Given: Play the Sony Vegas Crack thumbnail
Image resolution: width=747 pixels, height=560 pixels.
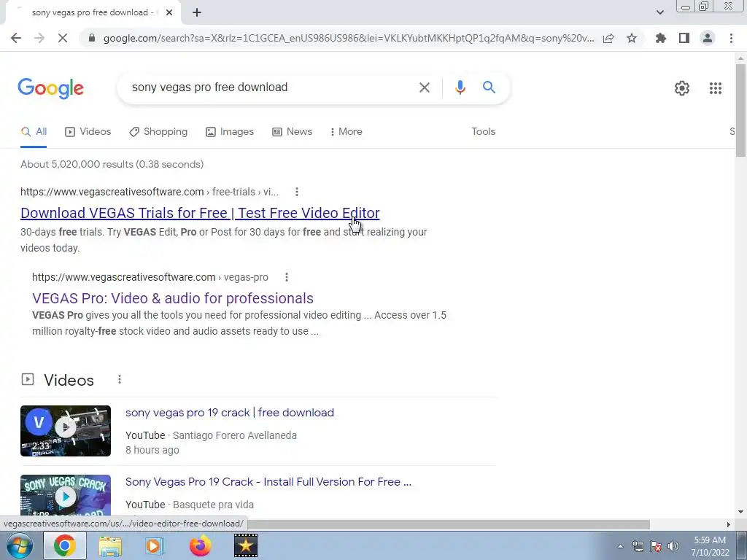Looking at the screenshot, I should [x=66, y=495].
